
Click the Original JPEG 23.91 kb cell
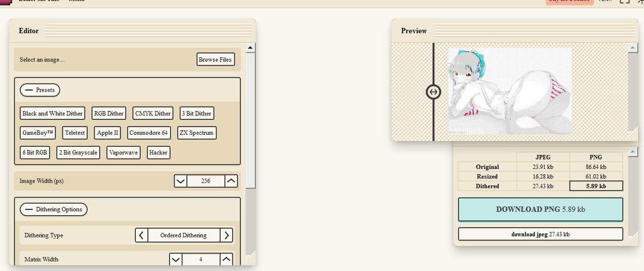[543, 167]
